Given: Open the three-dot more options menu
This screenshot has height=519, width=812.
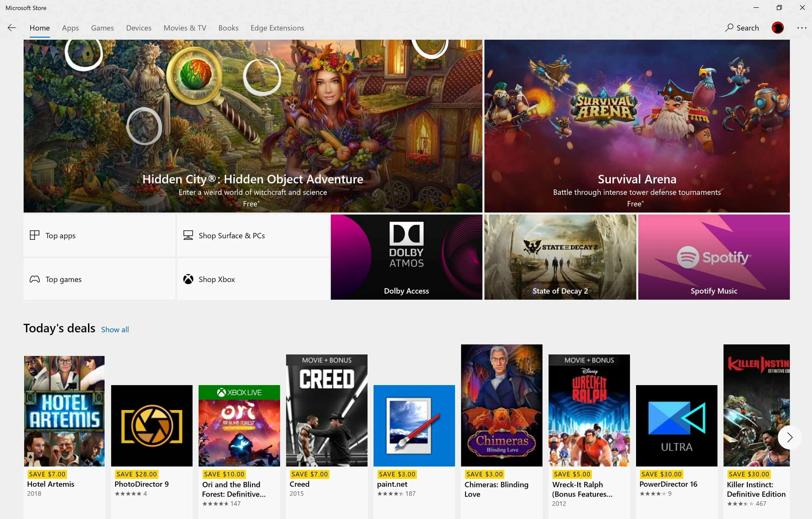Looking at the screenshot, I should tap(801, 28).
